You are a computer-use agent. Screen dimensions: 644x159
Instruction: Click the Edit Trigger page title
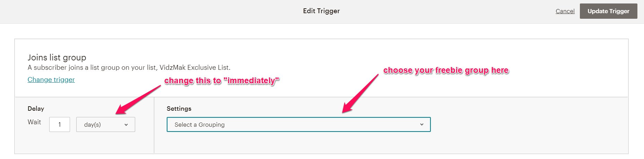[x=321, y=11]
